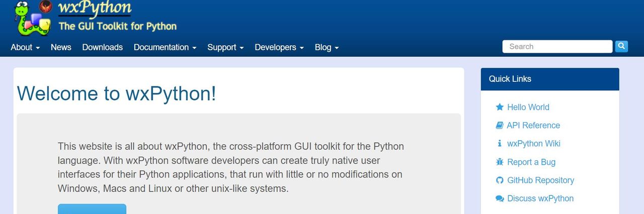644x214 pixels.
Task: Open the GitHub Repository link
Action: pyautogui.click(x=540, y=180)
